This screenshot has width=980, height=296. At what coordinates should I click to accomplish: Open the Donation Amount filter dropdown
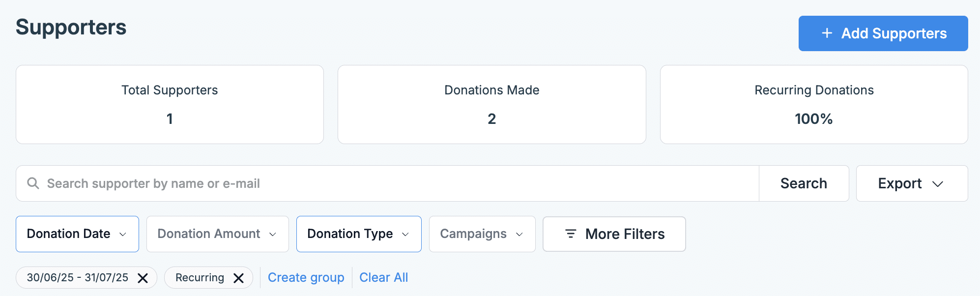pos(217,234)
